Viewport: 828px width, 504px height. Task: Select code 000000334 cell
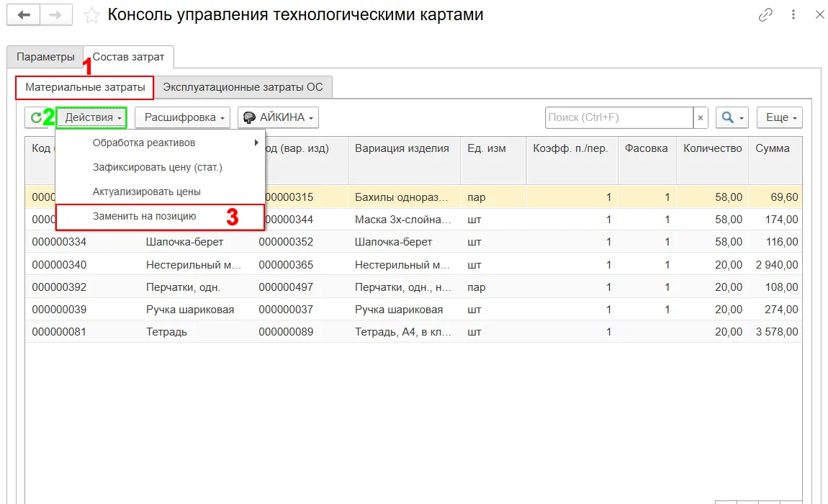(59, 242)
